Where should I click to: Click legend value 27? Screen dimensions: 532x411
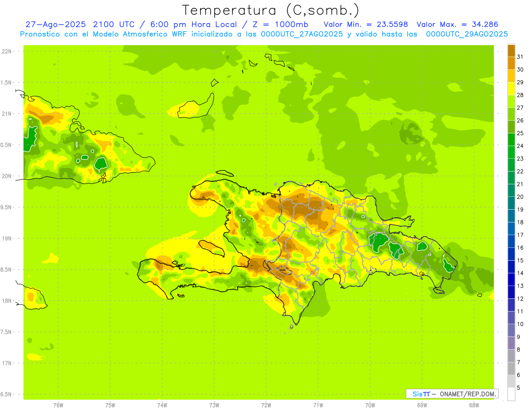(x=520, y=108)
